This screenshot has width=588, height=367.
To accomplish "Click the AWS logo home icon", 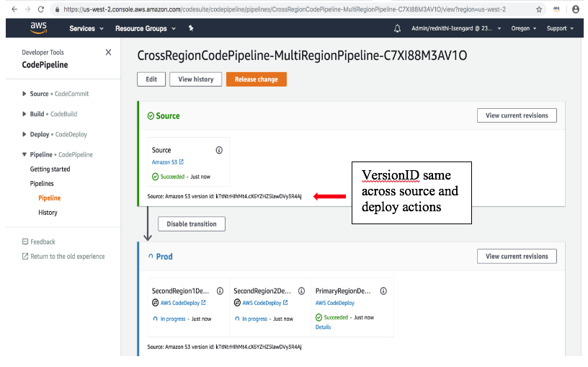I will coord(39,28).
